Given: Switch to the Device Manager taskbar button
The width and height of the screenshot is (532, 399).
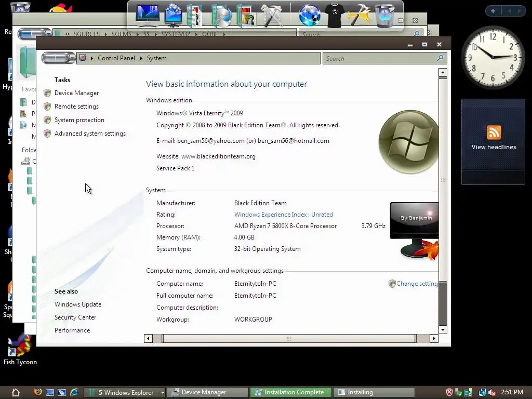Looking at the screenshot, I should click(x=208, y=393).
